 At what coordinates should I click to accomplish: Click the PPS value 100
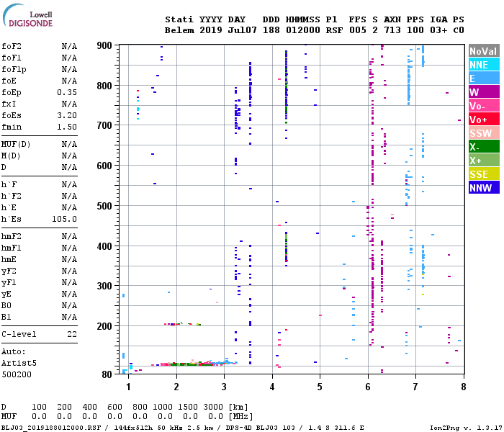pyautogui.click(x=415, y=30)
